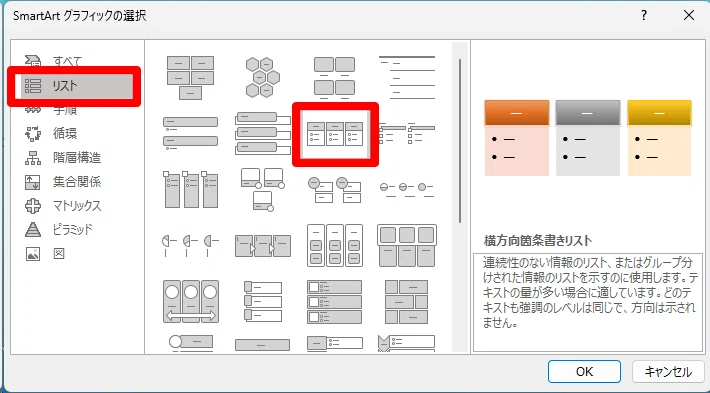Select the ピラミッド category
The image size is (710, 393).
pyautogui.click(x=72, y=230)
